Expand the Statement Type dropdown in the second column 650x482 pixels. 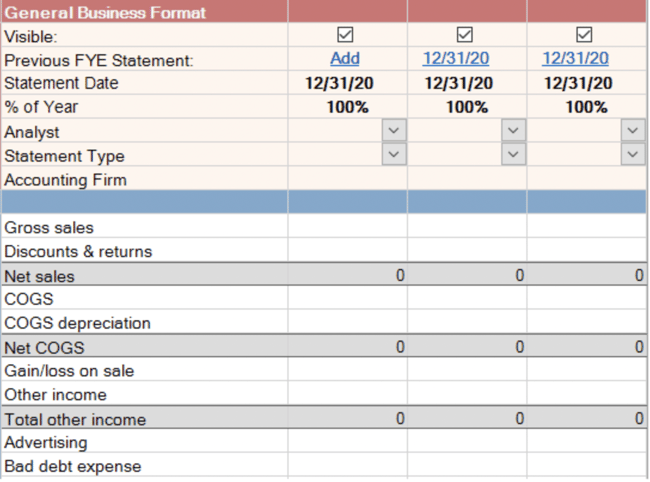pos(513,155)
